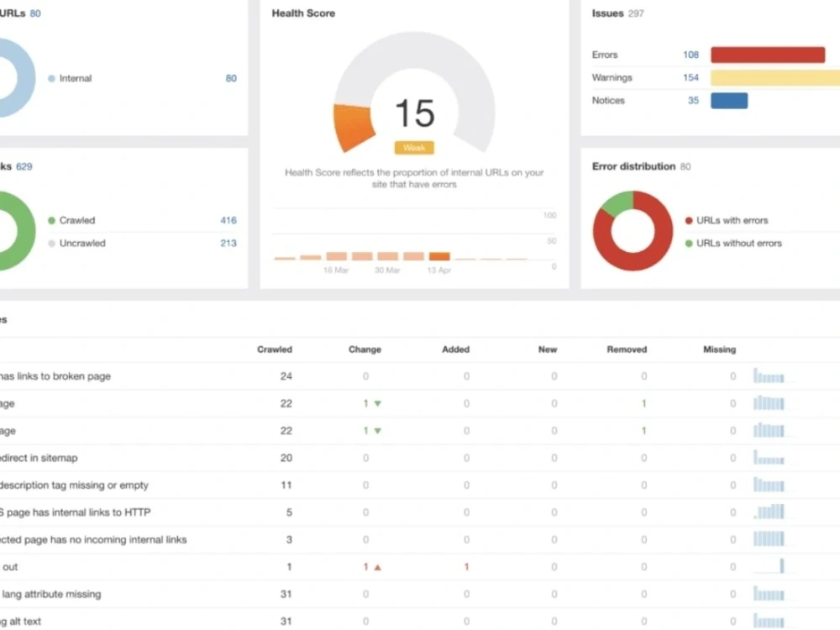The image size is (840, 630).
Task: Open the links to broken page issue
Action: coord(55,376)
